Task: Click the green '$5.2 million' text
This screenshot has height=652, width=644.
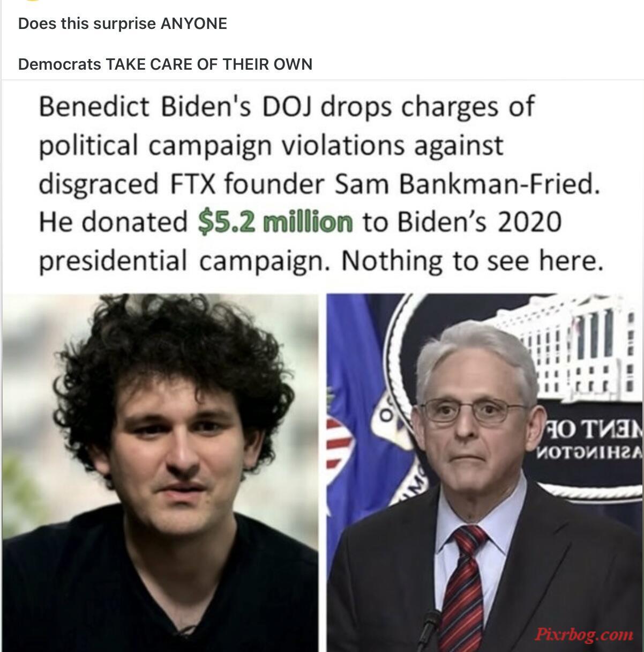Action: click(x=275, y=221)
